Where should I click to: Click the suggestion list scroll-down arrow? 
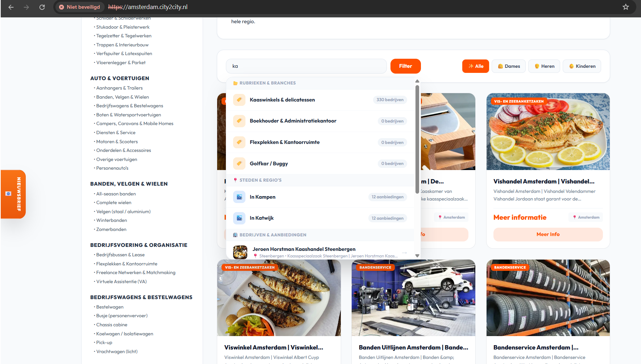[417, 256]
